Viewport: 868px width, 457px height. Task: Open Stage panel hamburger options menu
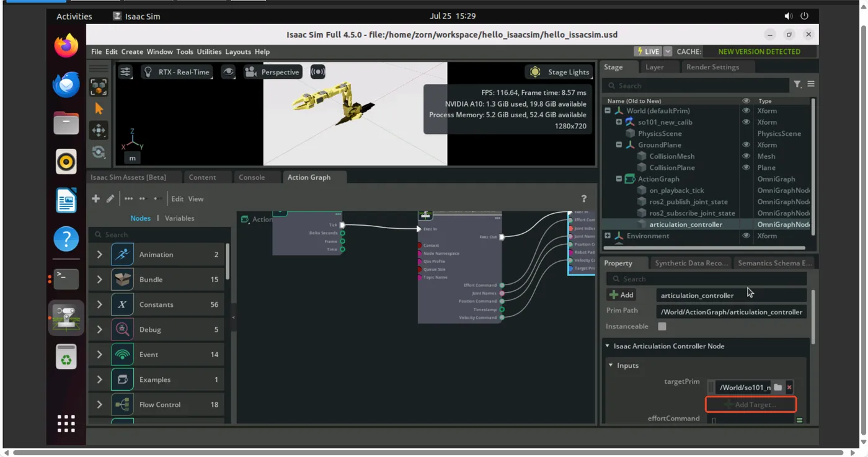tap(811, 84)
